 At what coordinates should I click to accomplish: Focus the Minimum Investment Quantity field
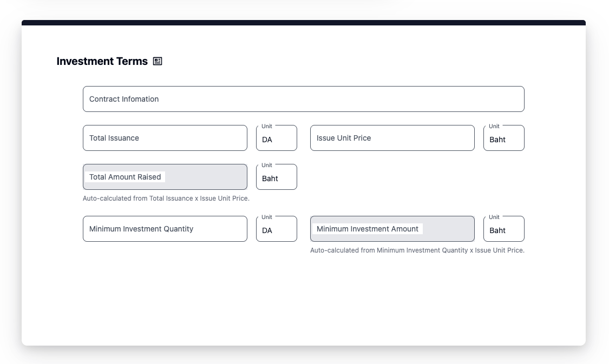click(x=165, y=229)
